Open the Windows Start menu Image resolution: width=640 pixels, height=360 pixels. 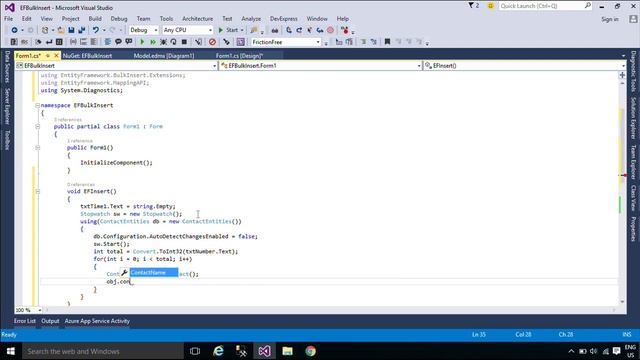click(x=11, y=351)
